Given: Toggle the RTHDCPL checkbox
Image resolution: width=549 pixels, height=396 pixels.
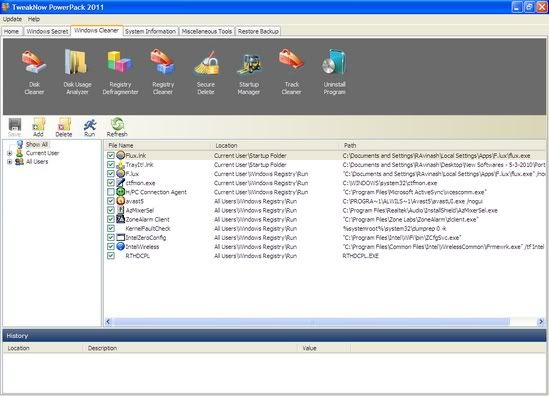Looking at the screenshot, I should (111, 256).
